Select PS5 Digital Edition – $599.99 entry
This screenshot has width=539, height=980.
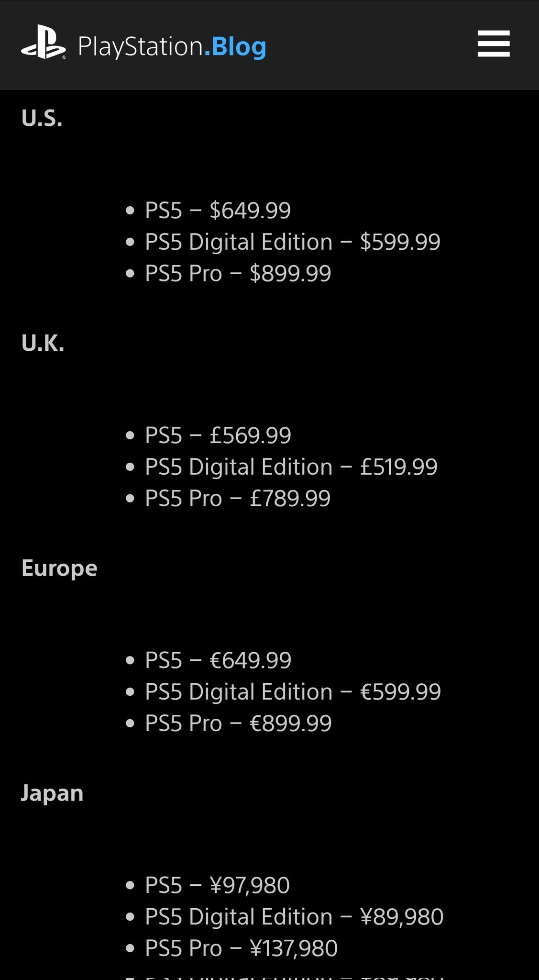pyautogui.click(x=292, y=242)
